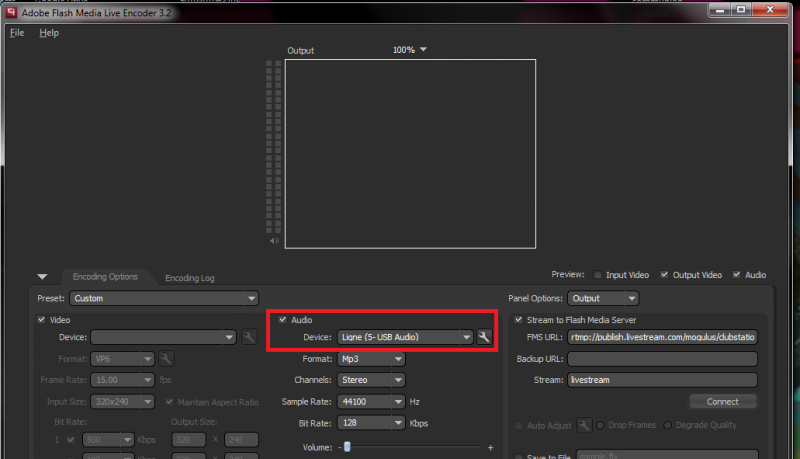Open the Preset Custom dropdown
The width and height of the screenshot is (800, 459).
[164, 298]
